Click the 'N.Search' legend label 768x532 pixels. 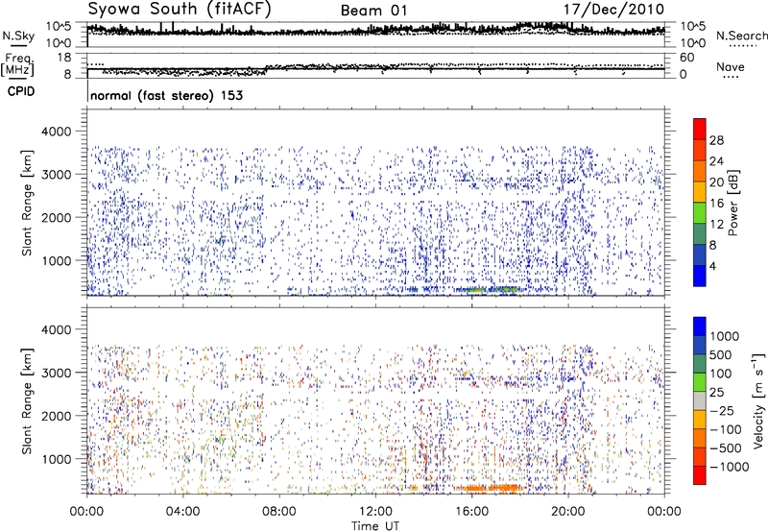point(741,36)
